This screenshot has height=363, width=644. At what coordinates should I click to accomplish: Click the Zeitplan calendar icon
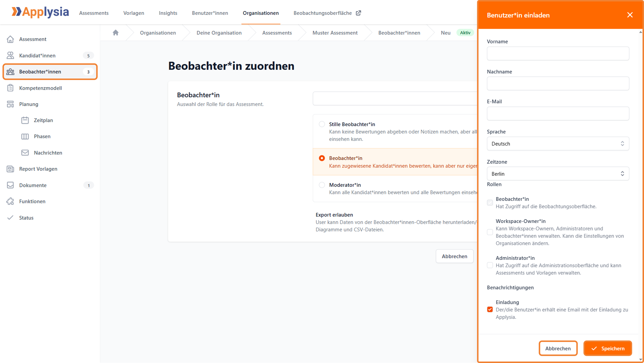[25, 120]
